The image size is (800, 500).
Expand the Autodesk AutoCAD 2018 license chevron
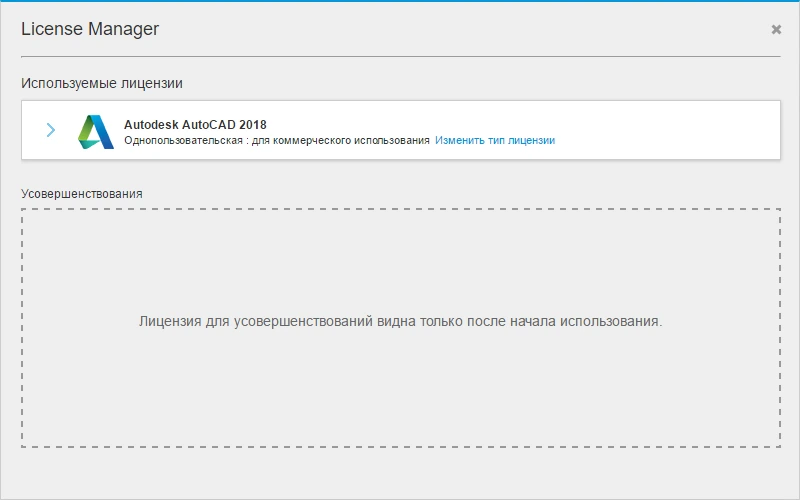[x=51, y=130]
